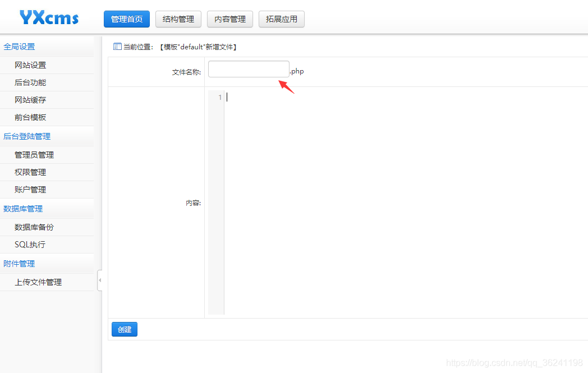Click the current-location panel icon
The width and height of the screenshot is (588, 373).
(117, 47)
